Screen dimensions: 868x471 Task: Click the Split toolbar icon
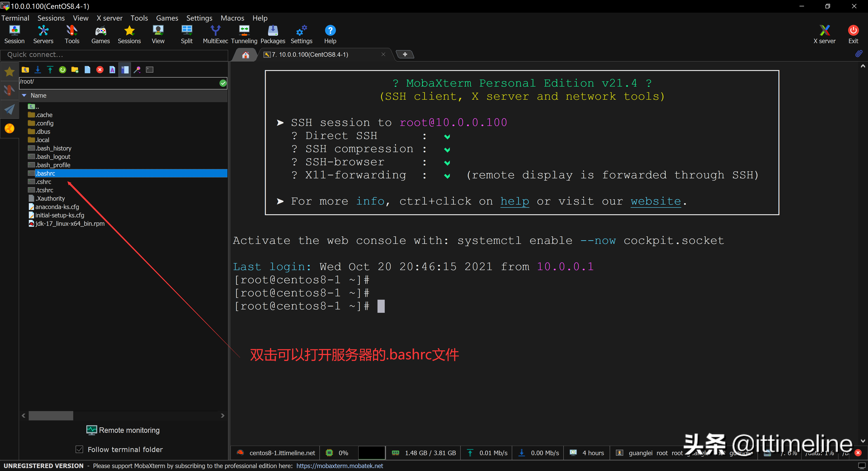pos(187,34)
